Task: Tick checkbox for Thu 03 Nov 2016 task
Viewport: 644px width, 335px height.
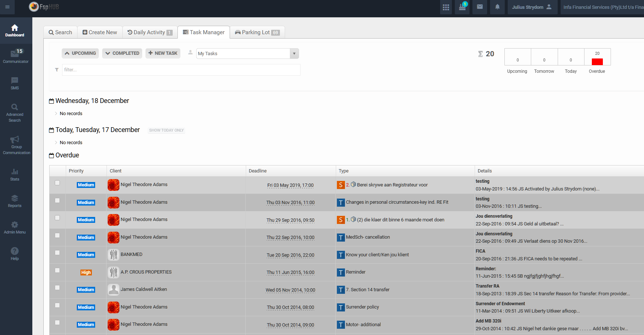Action: [x=57, y=200]
